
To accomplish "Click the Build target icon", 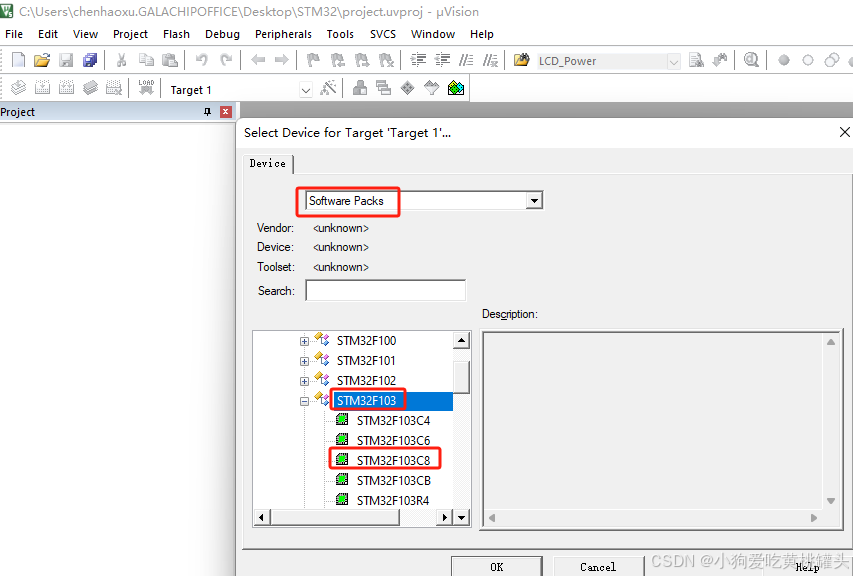I will tap(42, 88).
